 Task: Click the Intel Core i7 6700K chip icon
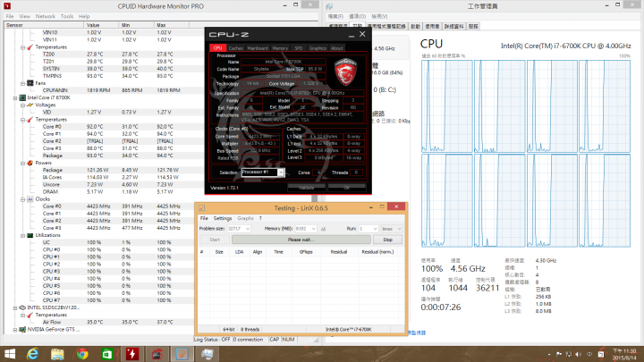click(x=23, y=97)
